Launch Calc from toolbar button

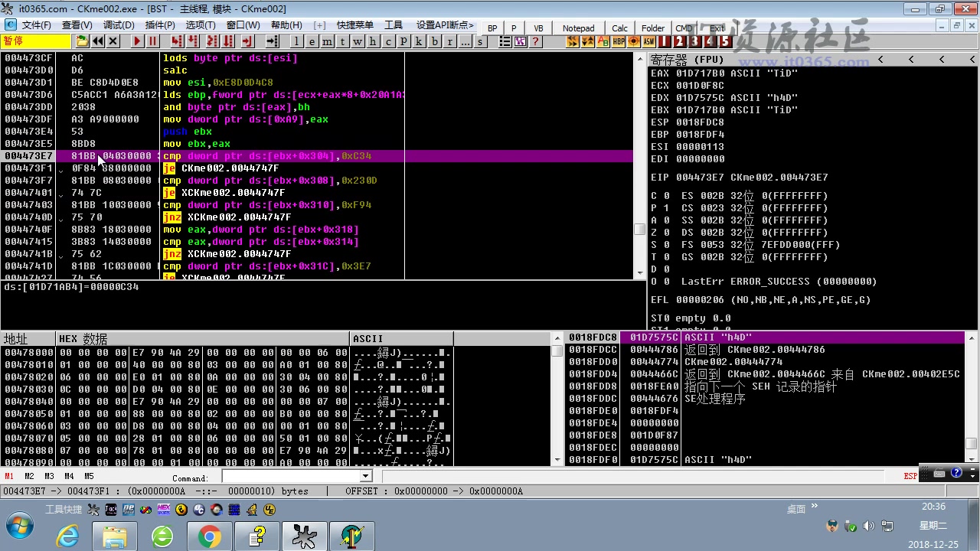(x=619, y=28)
